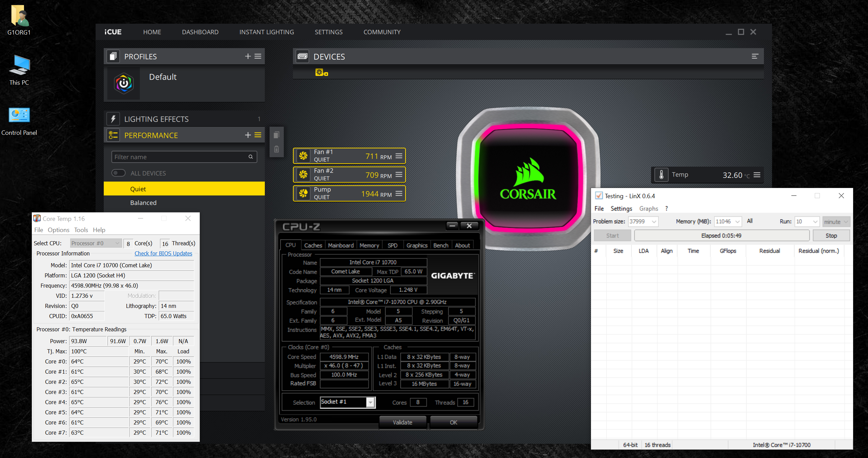Open iCUE SETTINGS
This screenshot has width=868, height=458.
pos(329,32)
